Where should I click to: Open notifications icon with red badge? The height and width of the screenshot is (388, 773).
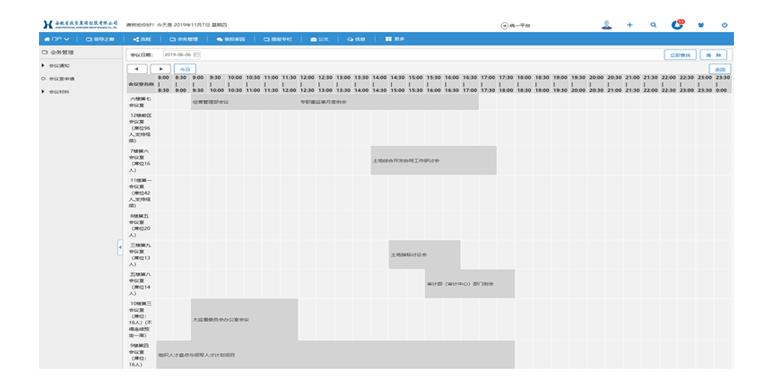pos(678,24)
